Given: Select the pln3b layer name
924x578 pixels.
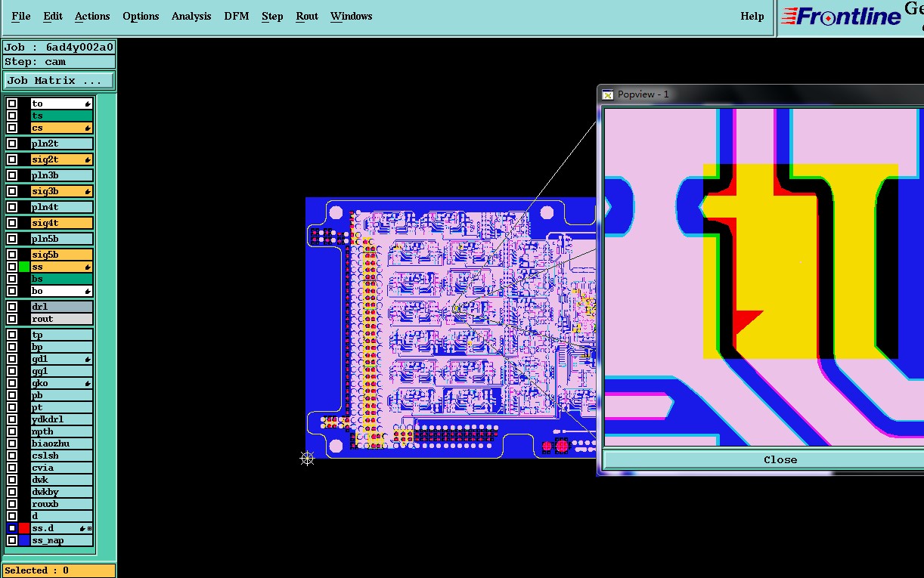Looking at the screenshot, I should click(62, 175).
